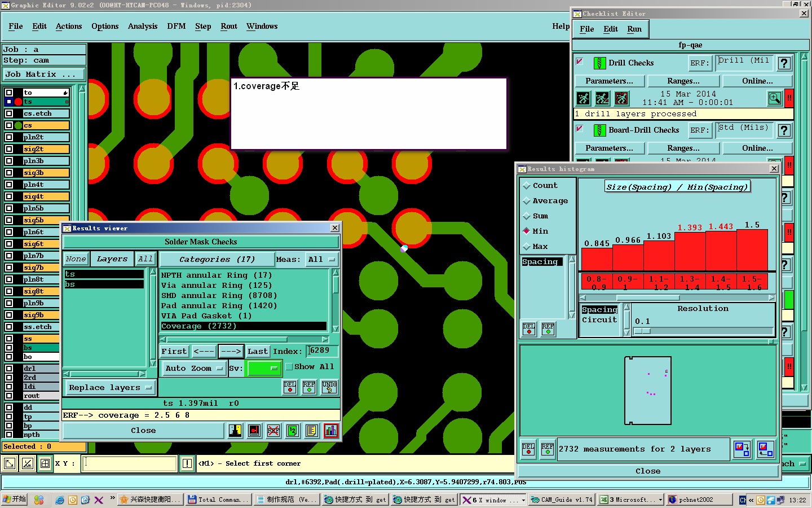Click the REF icon next to measurements count
The height and width of the screenshot is (508, 812).
[x=547, y=449]
